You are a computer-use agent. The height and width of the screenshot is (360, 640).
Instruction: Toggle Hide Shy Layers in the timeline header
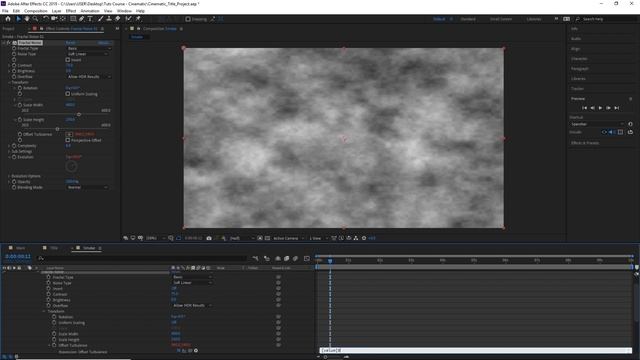coord(278,258)
